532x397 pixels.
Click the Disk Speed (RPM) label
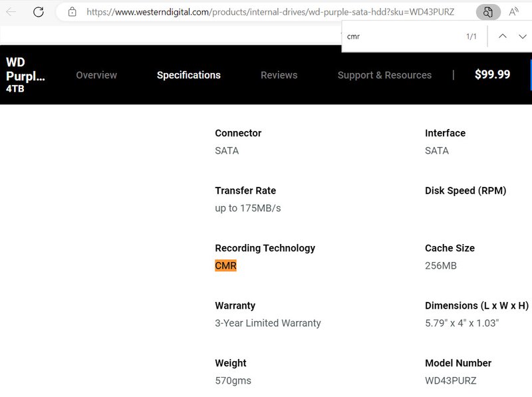[465, 191]
